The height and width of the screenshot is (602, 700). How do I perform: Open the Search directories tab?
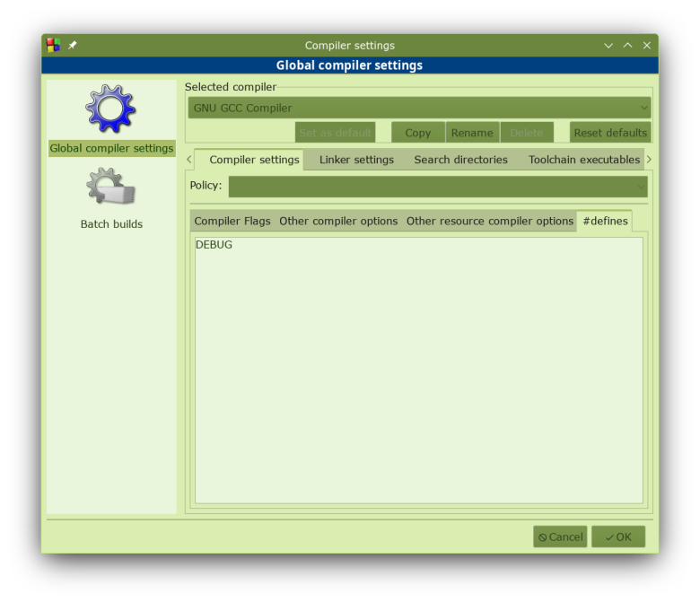pyautogui.click(x=460, y=160)
